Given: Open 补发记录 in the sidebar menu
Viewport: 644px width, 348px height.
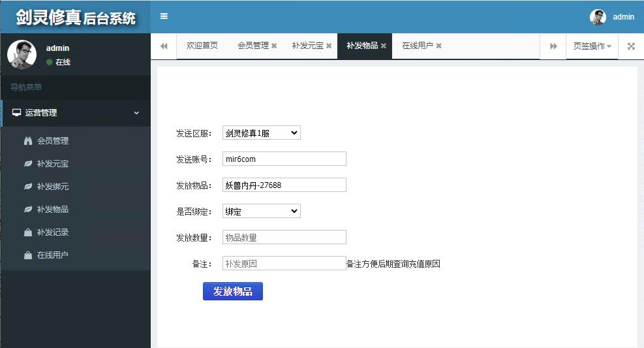Looking at the screenshot, I should pos(52,232).
